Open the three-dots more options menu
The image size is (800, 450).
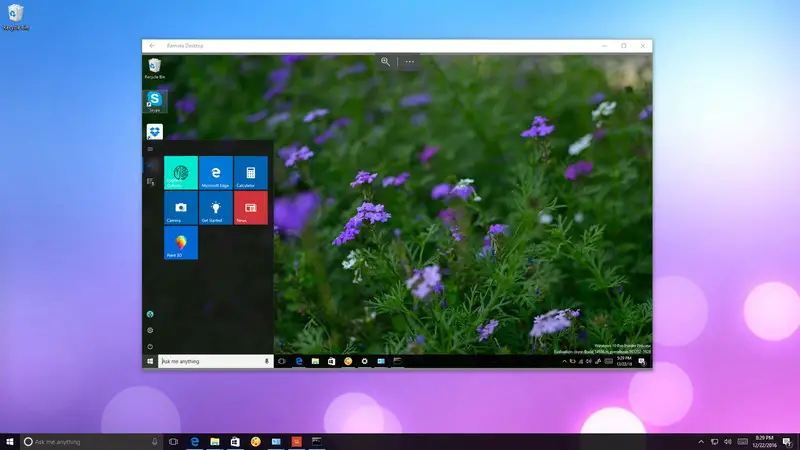pyautogui.click(x=410, y=62)
